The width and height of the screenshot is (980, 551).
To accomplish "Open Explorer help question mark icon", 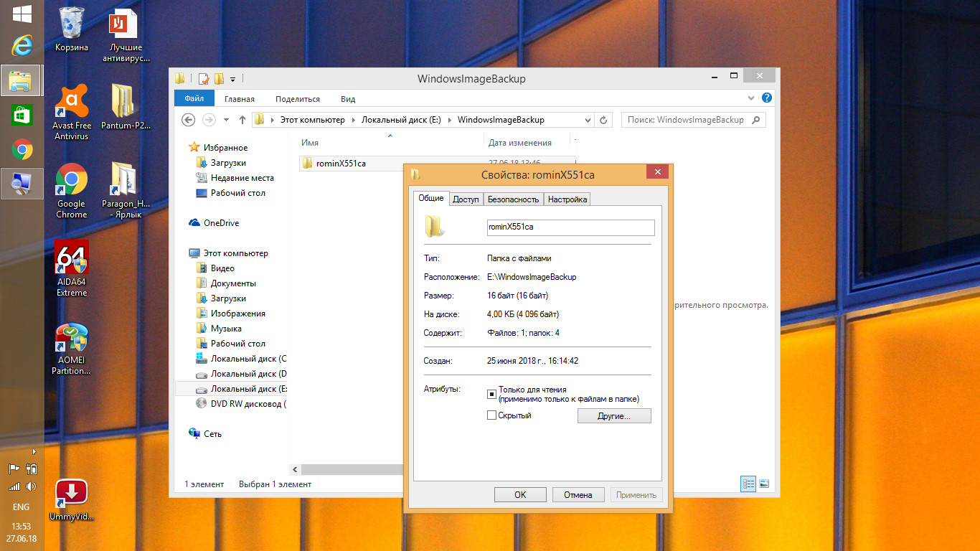I will click(x=767, y=98).
